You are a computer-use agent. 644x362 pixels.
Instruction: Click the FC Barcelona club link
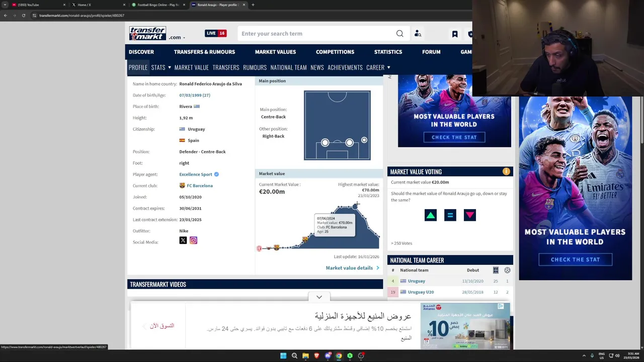point(200,186)
